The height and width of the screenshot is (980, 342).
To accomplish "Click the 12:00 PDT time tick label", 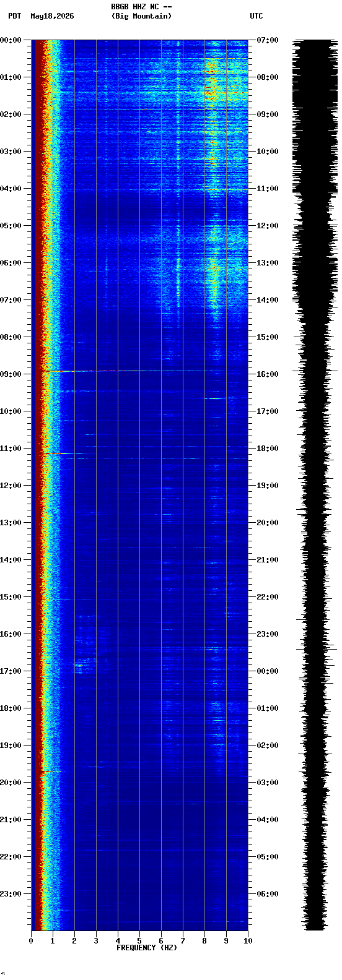I will pos(11,486).
